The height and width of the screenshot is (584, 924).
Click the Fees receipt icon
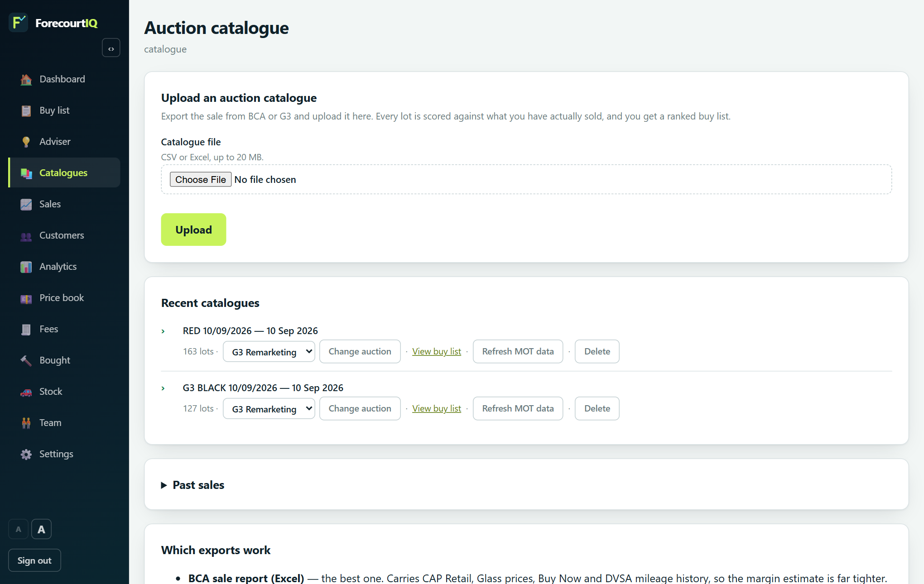click(26, 329)
